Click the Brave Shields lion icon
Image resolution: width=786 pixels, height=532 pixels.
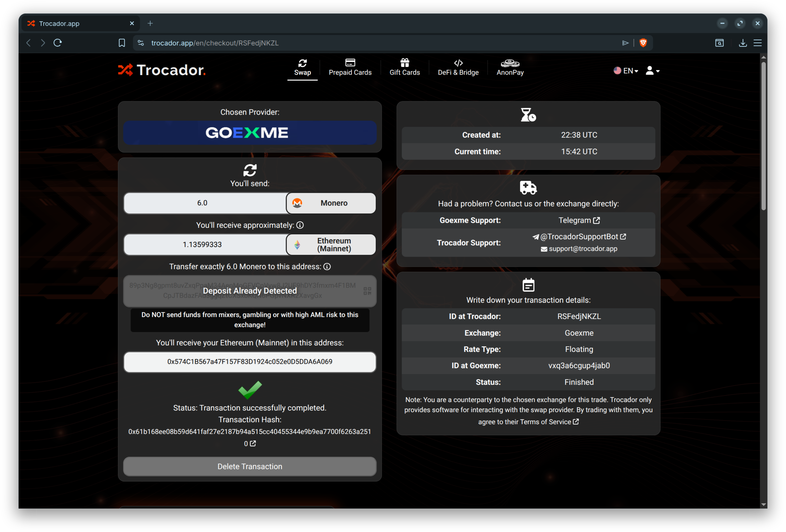click(x=643, y=43)
